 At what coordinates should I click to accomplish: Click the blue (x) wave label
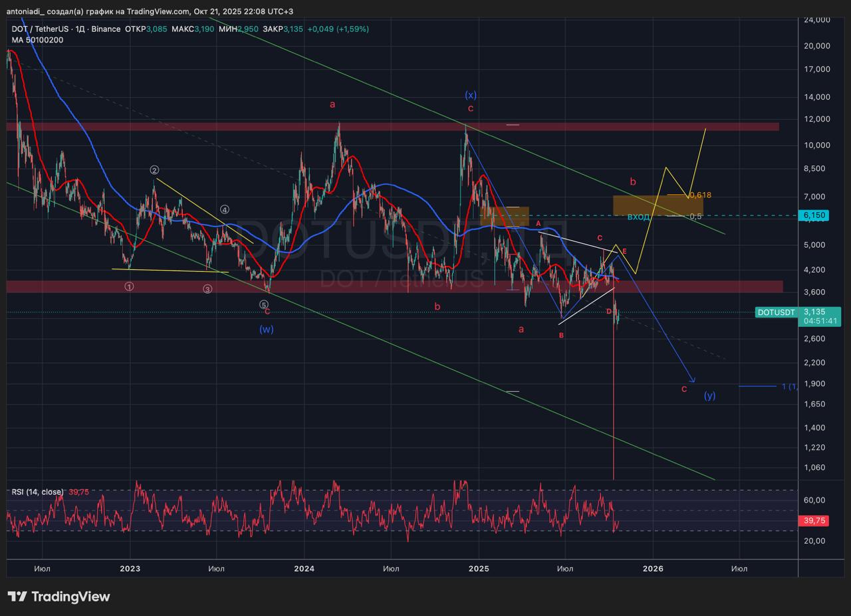(471, 94)
